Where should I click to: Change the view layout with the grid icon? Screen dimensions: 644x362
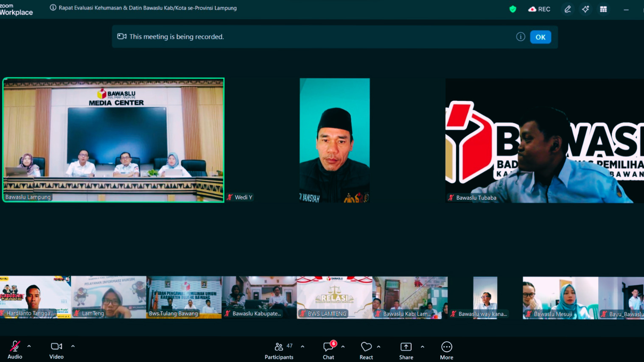coord(603,9)
